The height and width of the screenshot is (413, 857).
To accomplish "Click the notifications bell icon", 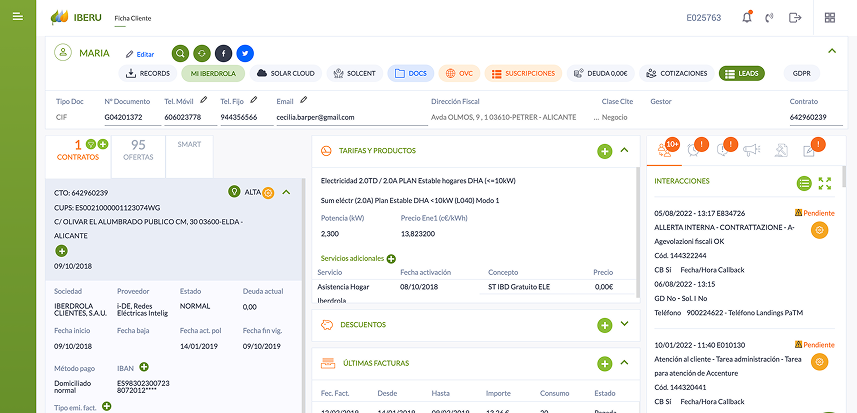I will pos(747,17).
